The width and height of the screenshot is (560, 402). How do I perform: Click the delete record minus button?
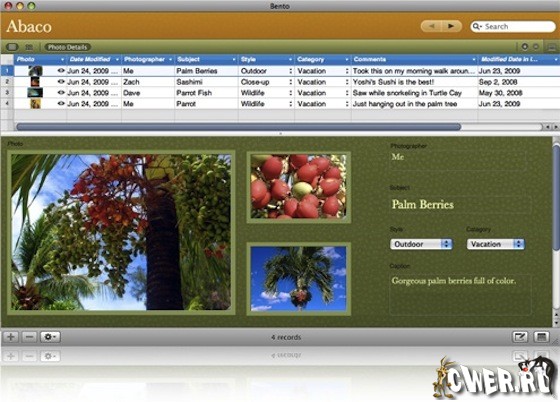pos(30,337)
